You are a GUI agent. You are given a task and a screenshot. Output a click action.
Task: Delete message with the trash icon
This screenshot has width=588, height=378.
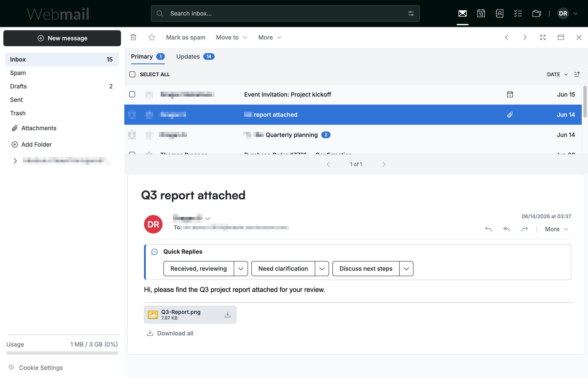tap(133, 37)
